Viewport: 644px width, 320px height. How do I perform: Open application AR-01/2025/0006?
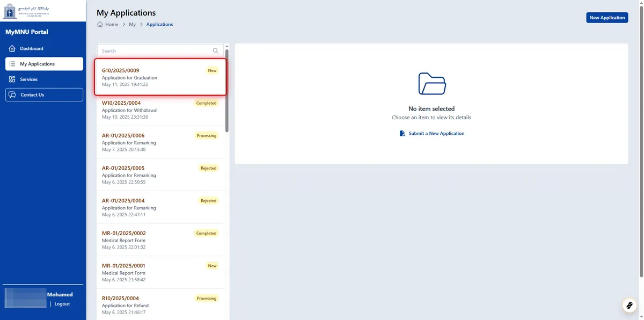tap(160, 142)
